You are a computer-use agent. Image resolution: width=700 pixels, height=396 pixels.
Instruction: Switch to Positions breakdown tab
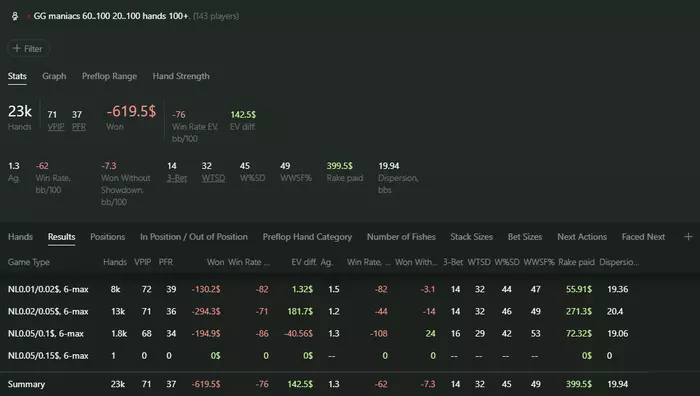(108, 237)
